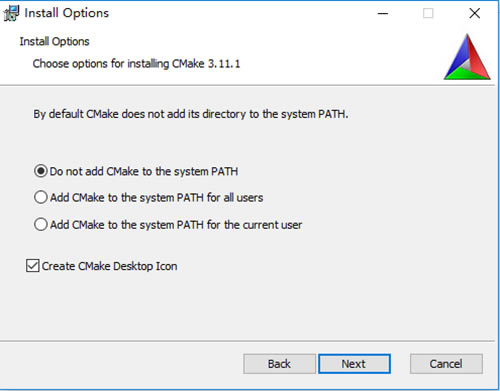Click the 'Add CMake to the system PATH for all users' label
500x391 pixels.
pyautogui.click(x=156, y=198)
